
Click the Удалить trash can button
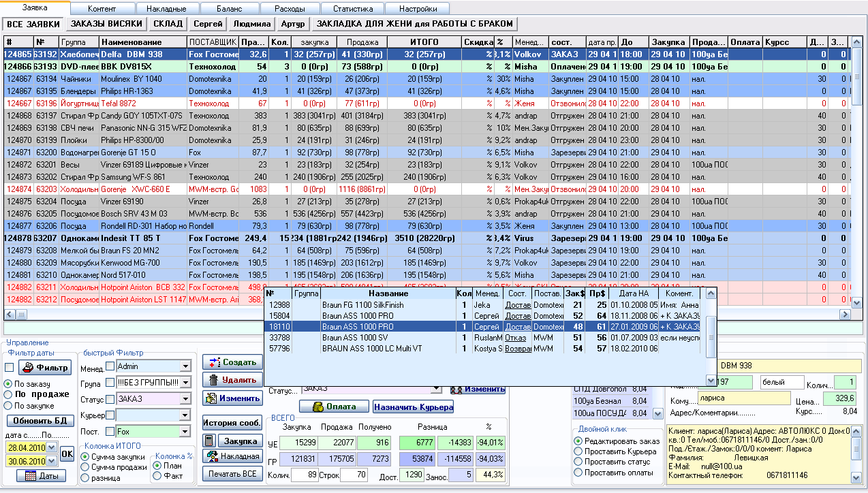click(x=232, y=380)
